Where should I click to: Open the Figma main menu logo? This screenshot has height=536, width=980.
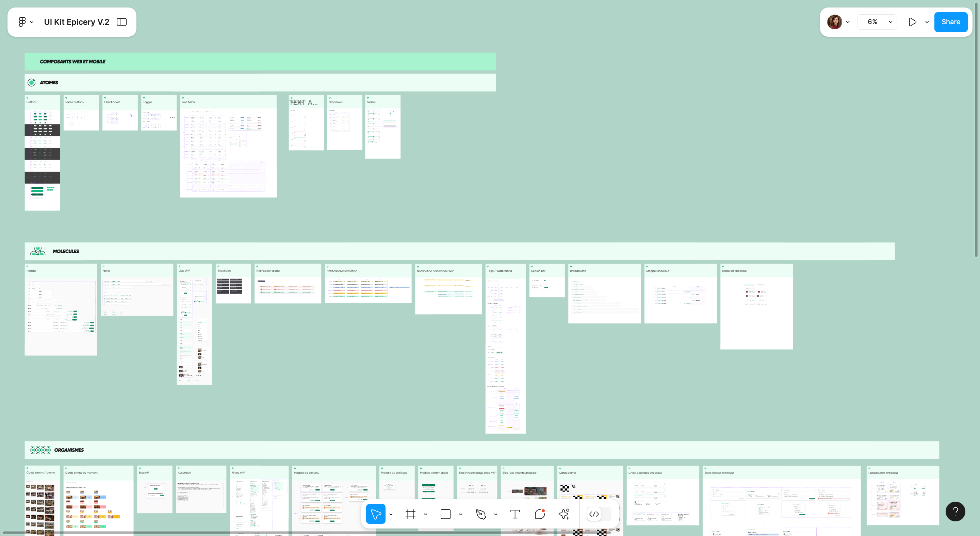pyautogui.click(x=22, y=22)
